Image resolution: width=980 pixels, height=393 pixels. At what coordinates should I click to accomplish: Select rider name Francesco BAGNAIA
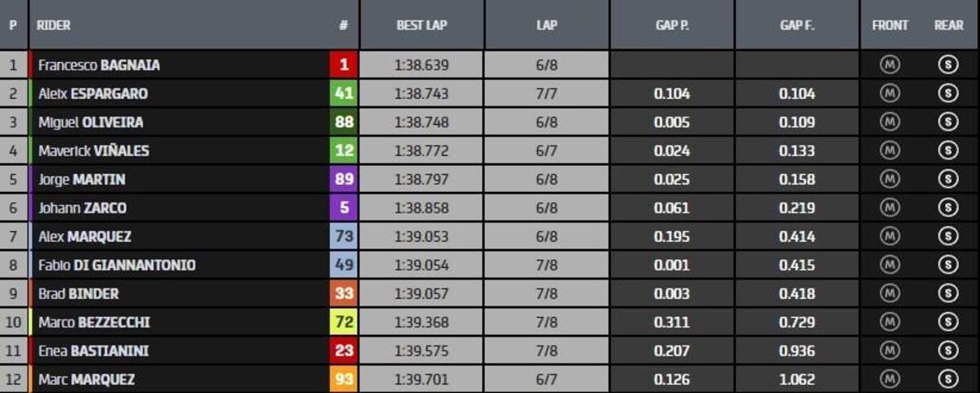pyautogui.click(x=99, y=65)
